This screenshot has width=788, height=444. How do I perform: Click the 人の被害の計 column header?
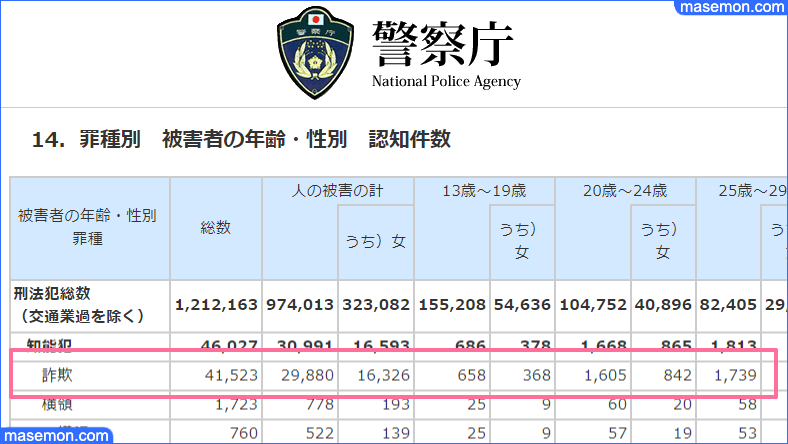pyautogui.click(x=338, y=191)
